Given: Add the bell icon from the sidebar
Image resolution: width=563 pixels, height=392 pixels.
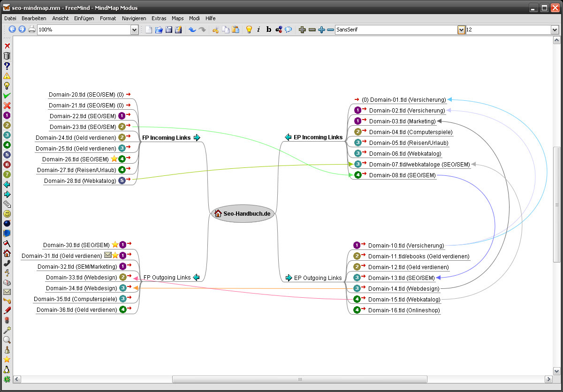Looking at the screenshot, I should (x=7, y=350).
